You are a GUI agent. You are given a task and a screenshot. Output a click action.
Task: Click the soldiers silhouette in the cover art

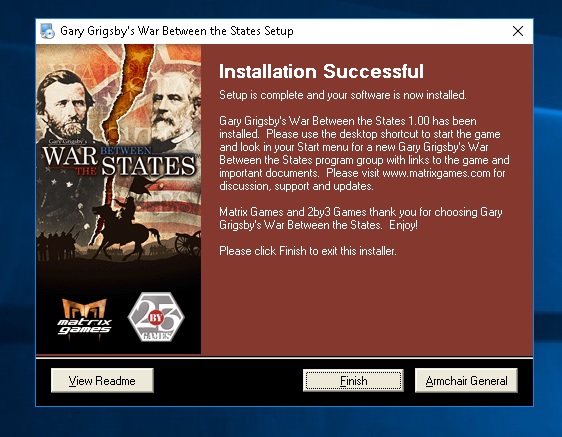pyautogui.click(x=57, y=244)
